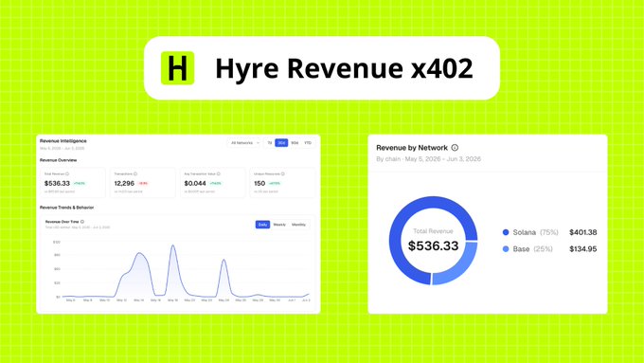Click info icon next to Transactions card label
This screenshot has height=363, width=644.
coord(135,173)
